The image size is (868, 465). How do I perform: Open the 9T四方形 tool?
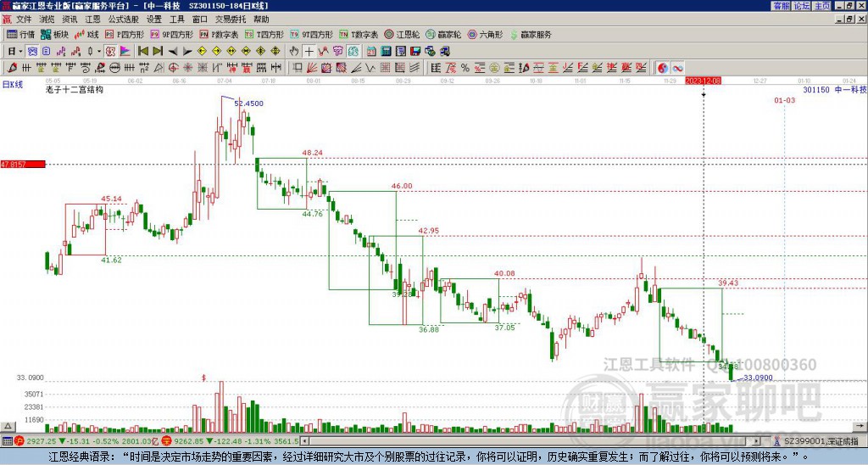coord(312,34)
